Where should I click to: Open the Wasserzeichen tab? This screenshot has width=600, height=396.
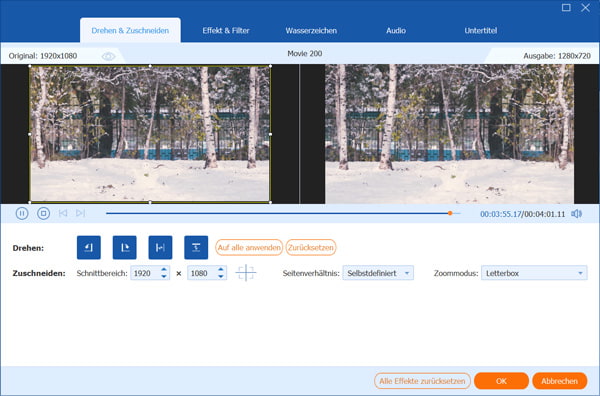311,30
